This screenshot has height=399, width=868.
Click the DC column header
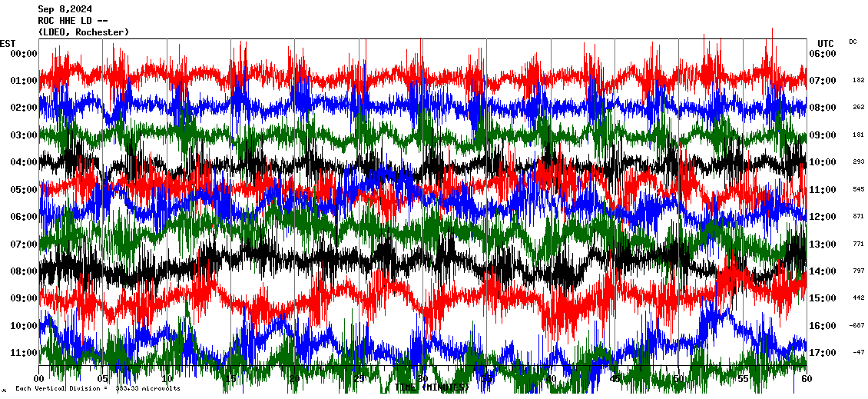[x=853, y=42]
